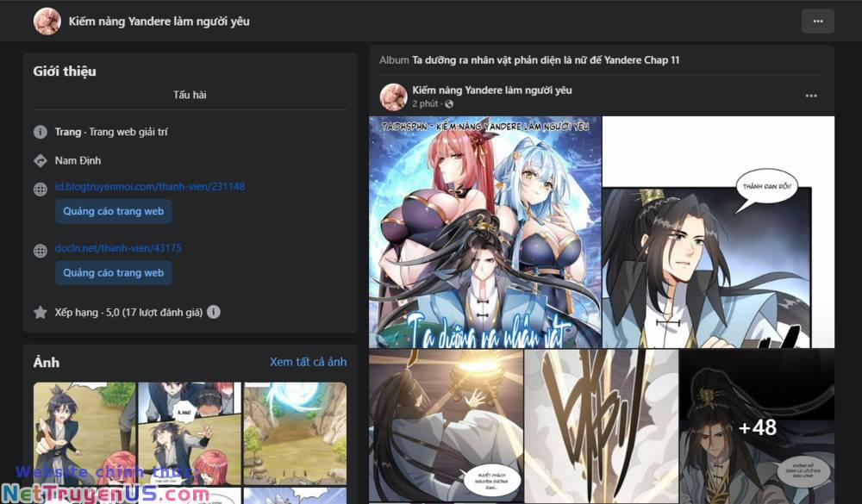Click second Quảng cáo trang web button
The height and width of the screenshot is (504, 862).
(113, 273)
